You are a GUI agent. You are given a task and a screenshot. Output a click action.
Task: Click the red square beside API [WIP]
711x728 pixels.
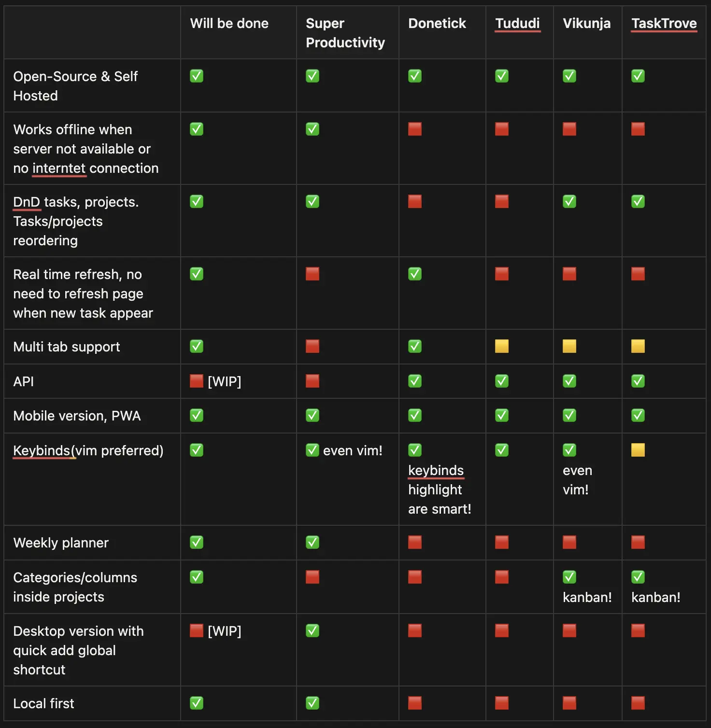197,381
